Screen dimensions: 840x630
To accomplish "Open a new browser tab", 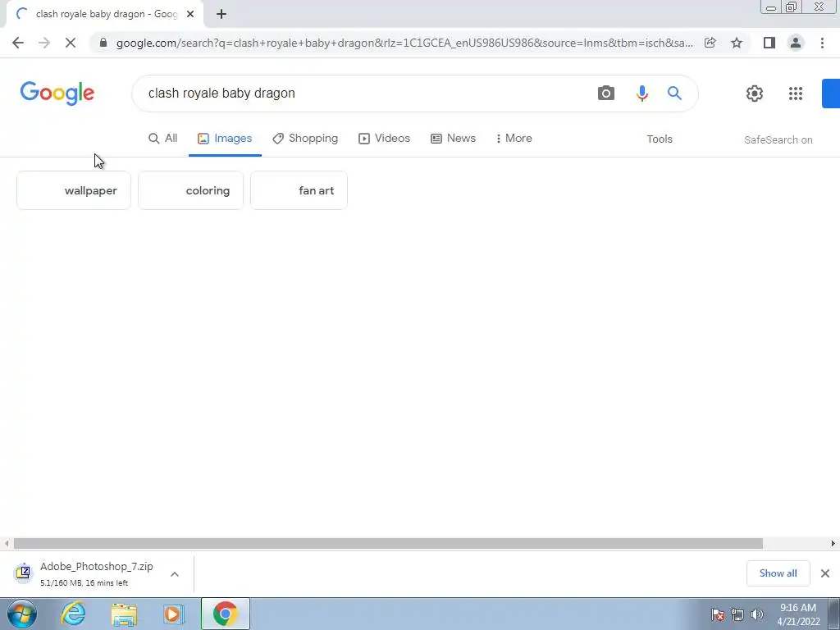I will (221, 14).
